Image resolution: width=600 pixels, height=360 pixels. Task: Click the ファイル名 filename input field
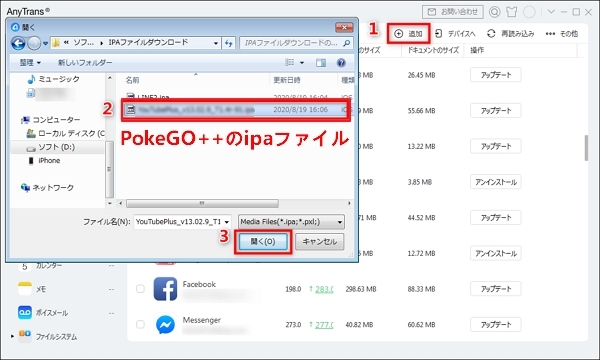(x=178, y=222)
